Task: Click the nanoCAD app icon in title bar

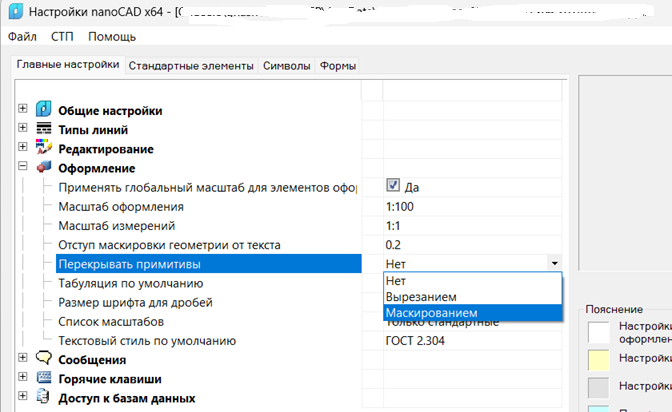Action: click(15, 11)
